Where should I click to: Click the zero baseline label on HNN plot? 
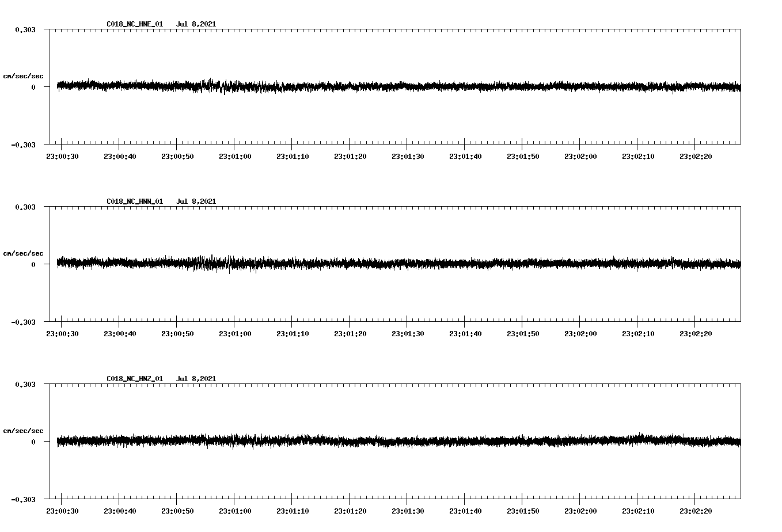(x=33, y=265)
